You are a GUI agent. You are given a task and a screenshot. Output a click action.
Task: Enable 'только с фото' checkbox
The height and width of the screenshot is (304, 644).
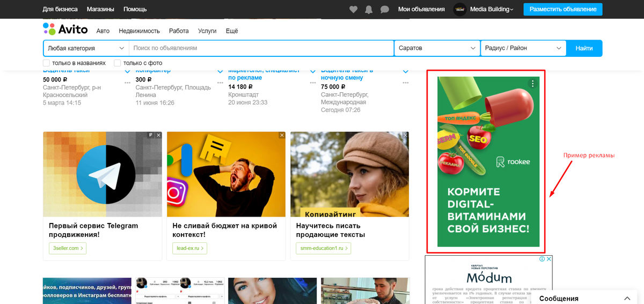pyautogui.click(x=118, y=63)
